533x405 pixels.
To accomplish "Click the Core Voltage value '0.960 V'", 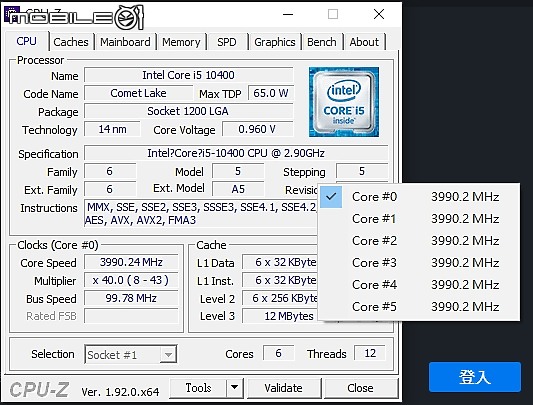I will [x=257, y=129].
